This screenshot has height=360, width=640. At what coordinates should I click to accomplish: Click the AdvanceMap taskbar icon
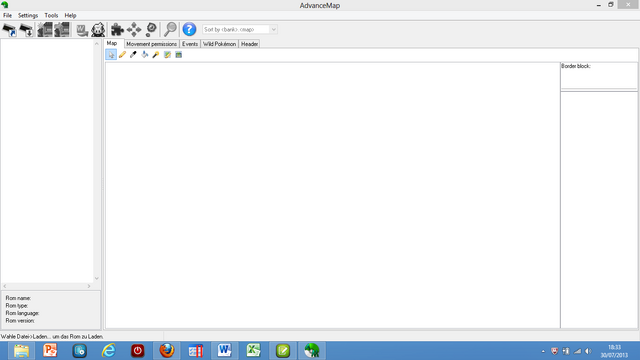point(312,351)
